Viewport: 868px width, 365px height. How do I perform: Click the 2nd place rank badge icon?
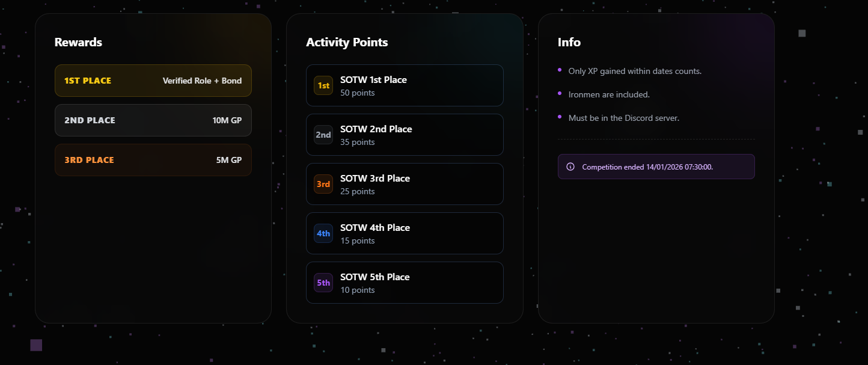323,135
